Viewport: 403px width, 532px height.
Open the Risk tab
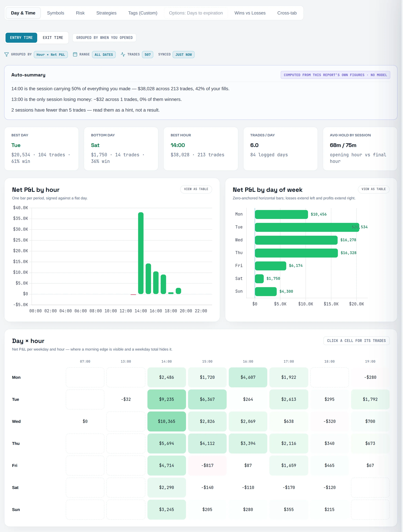tap(80, 13)
